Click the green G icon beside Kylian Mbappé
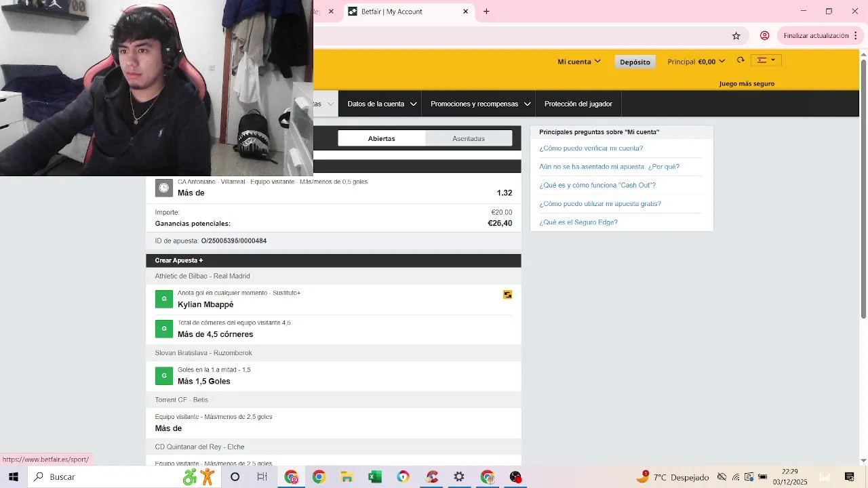Viewport: 868px width, 488px height. pyautogui.click(x=163, y=299)
